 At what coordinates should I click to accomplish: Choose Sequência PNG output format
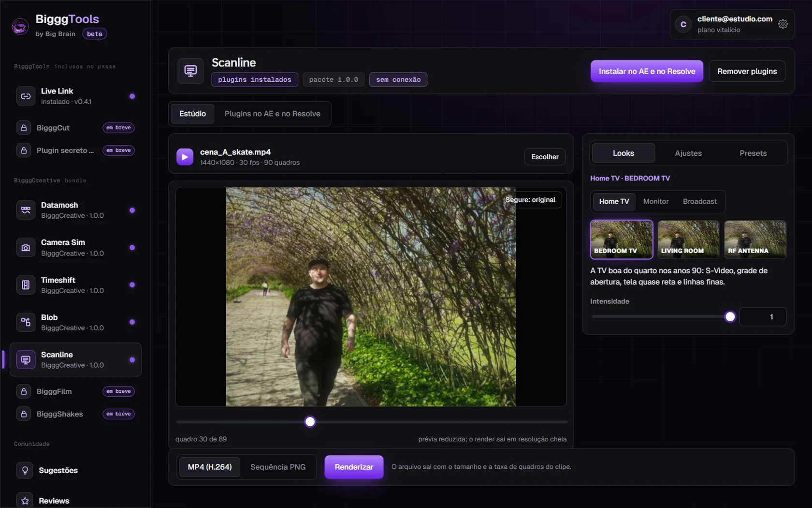278,467
